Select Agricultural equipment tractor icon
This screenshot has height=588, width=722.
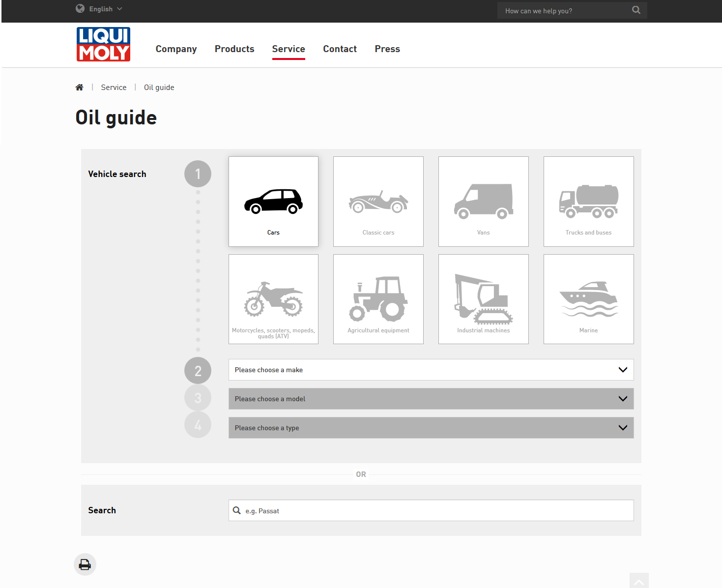[x=378, y=299]
